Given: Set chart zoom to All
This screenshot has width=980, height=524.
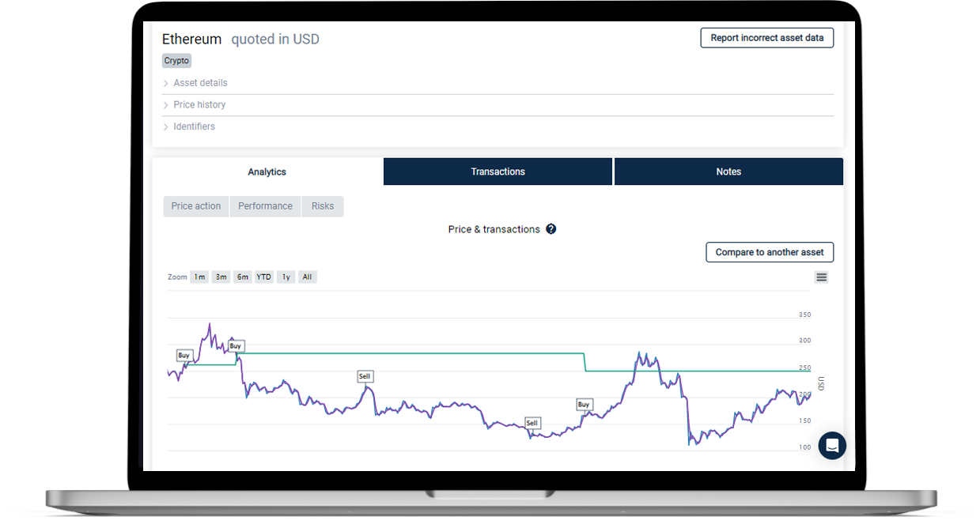Looking at the screenshot, I should point(308,277).
